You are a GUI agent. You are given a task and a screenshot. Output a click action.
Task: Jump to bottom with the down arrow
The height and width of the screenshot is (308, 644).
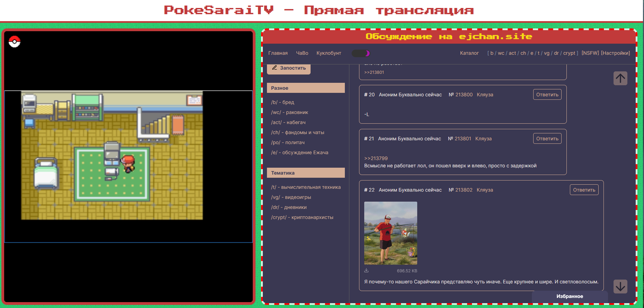pos(620,287)
